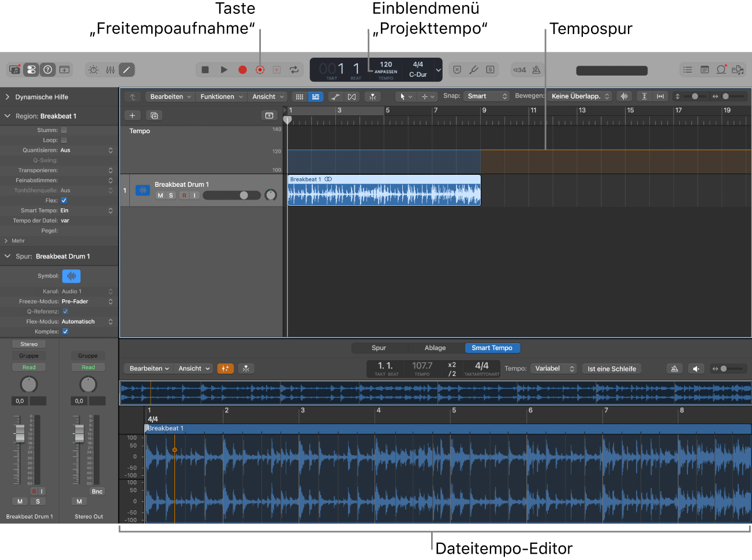The image size is (752, 560).
Task: Open the Library via the control bar icon
Action: [15, 70]
